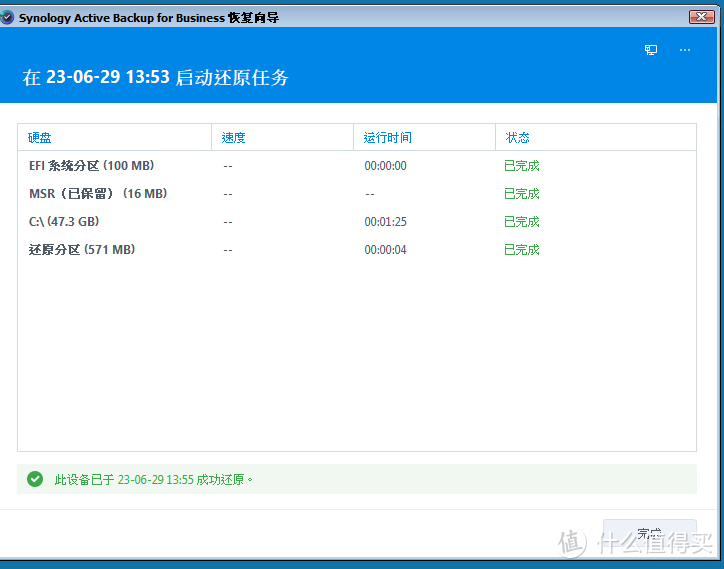Click the 硬盘 column header
Image resolution: width=724 pixels, height=569 pixels.
[115, 137]
